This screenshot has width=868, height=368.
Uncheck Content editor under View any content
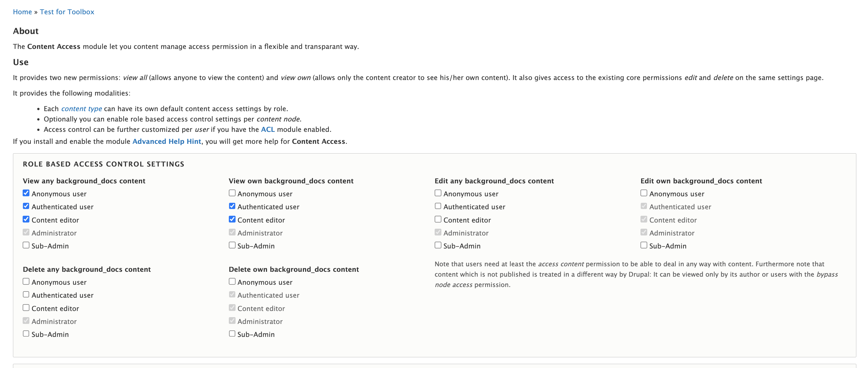26,219
